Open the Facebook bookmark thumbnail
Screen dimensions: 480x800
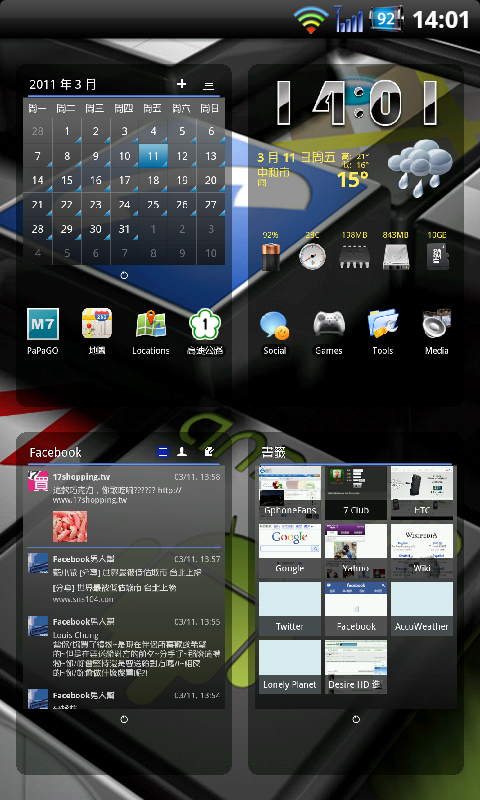click(x=356, y=608)
